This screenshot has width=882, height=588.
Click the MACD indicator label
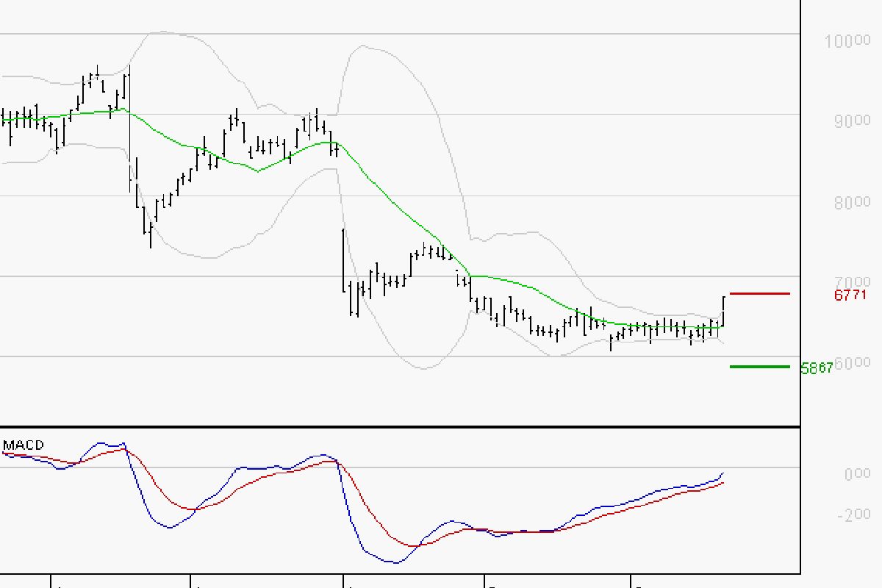pos(24,445)
